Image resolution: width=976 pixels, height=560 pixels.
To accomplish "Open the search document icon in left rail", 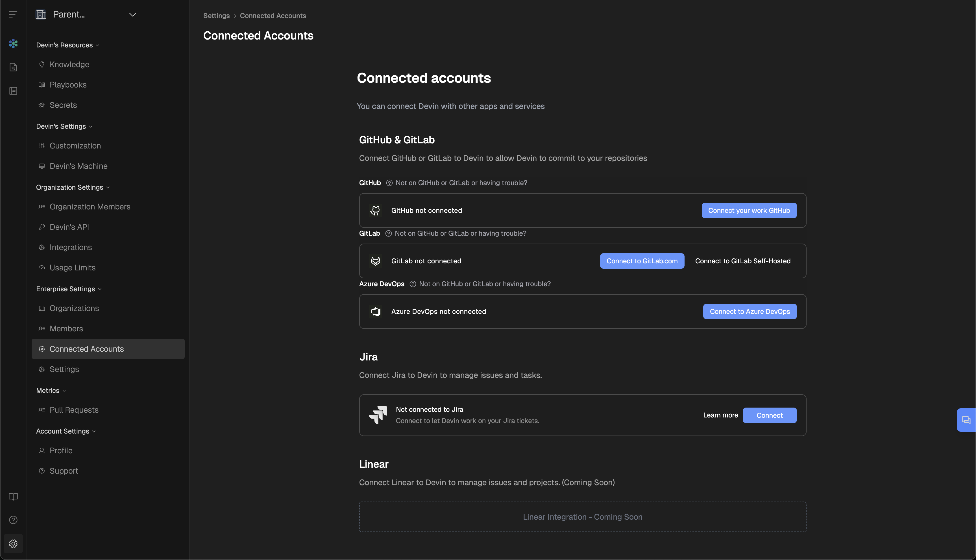I will tap(13, 67).
